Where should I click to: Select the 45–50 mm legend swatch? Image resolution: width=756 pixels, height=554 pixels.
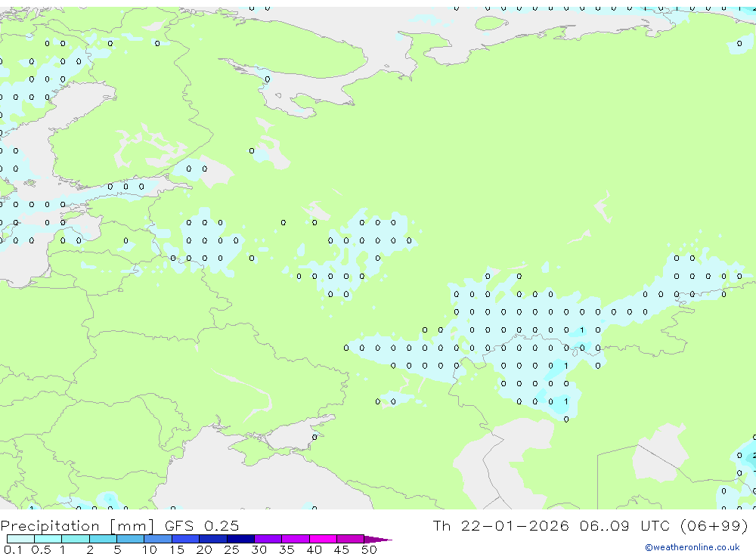click(x=351, y=539)
